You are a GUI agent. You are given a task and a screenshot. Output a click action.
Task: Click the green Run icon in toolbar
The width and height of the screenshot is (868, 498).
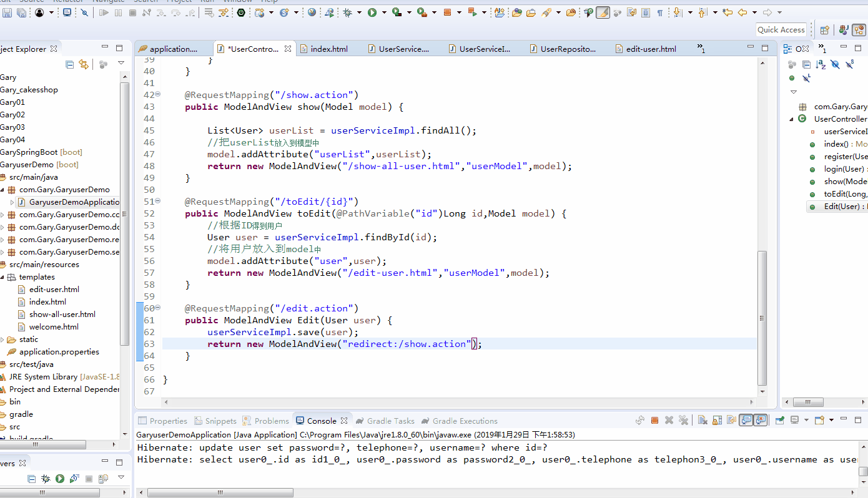click(372, 12)
